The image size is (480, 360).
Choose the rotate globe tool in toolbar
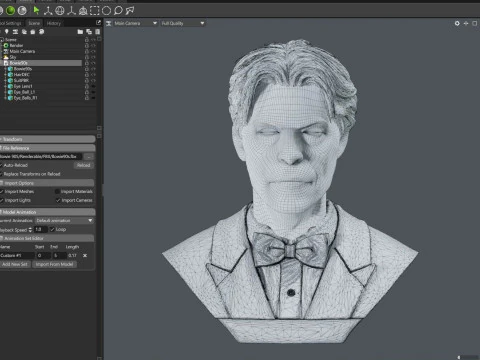(60, 11)
